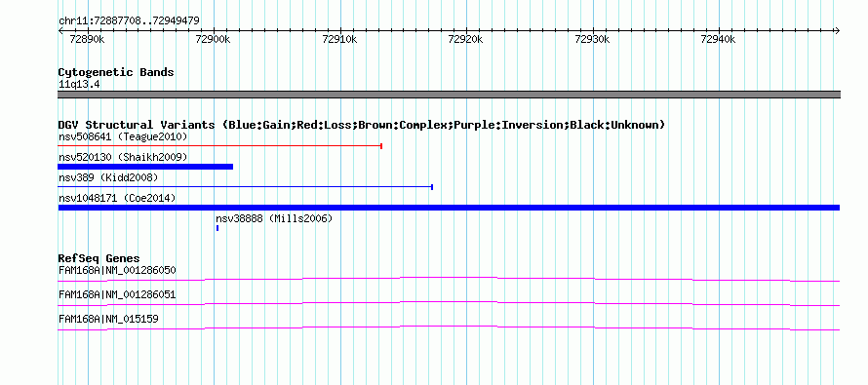The image size is (868, 385).
Task: Click the magenta NM_001286050 gene line
Action: point(449,280)
